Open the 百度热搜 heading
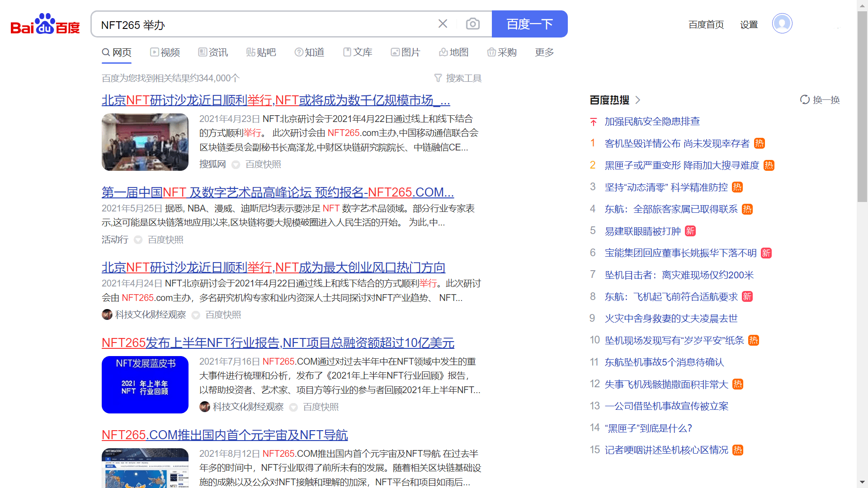This screenshot has width=868, height=488. 609,100
